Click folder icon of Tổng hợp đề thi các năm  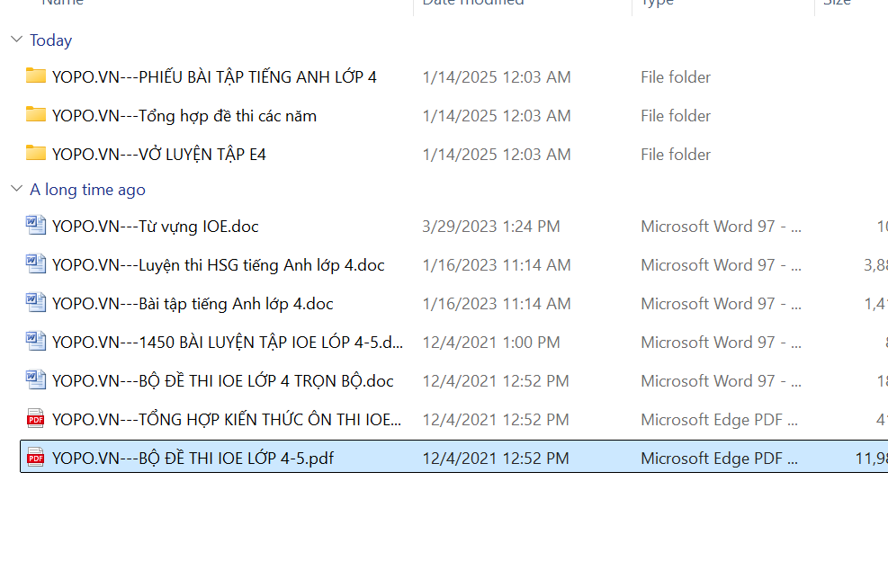click(36, 115)
